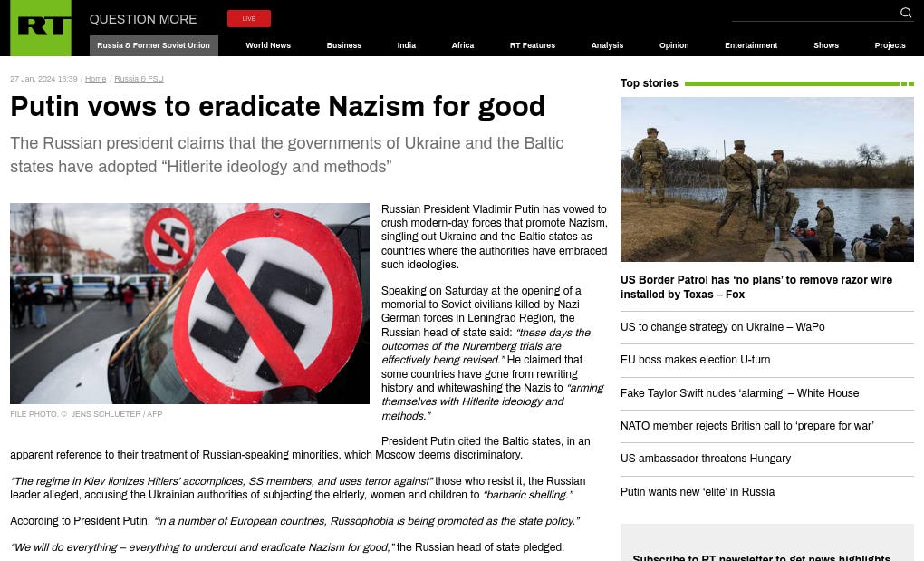
Task: Open 'US ambassador threatens Hungary' story
Action: point(706,459)
